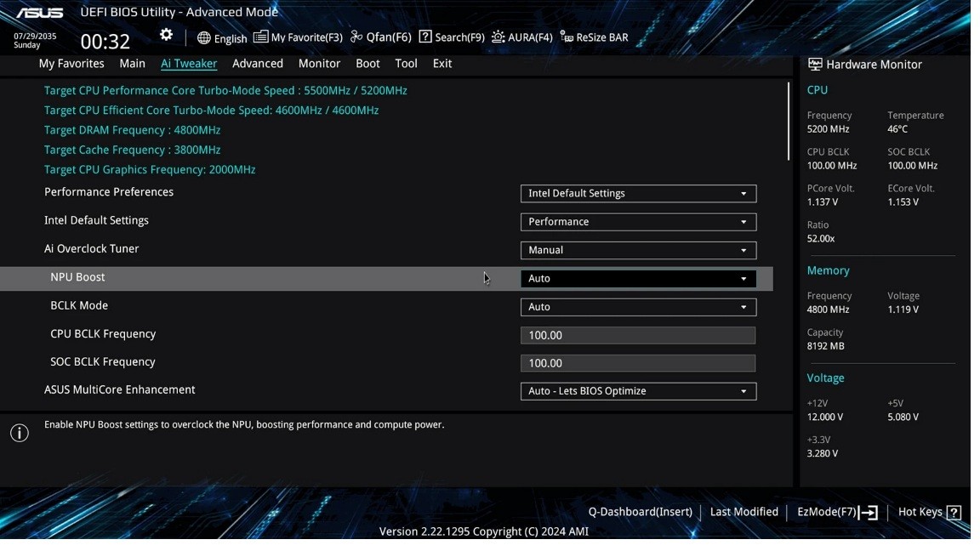View Last Modified settings

744,512
